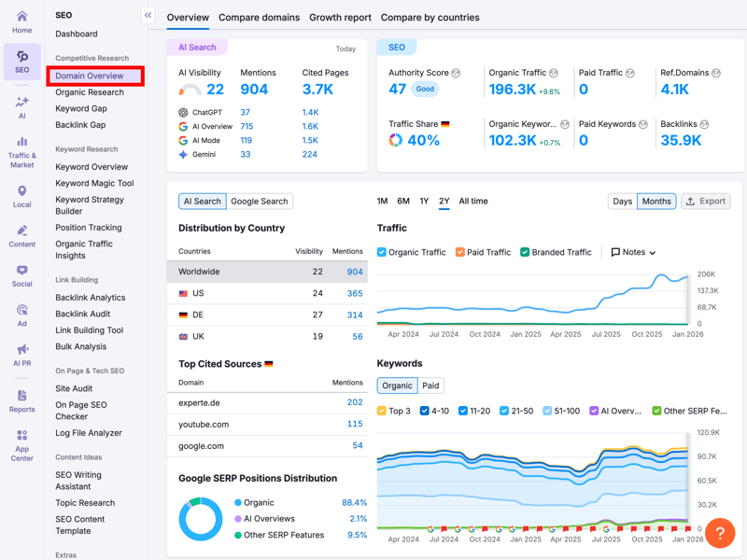Switch to the Google Search button
The width and height of the screenshot is (747, 560).
point(260,202)
